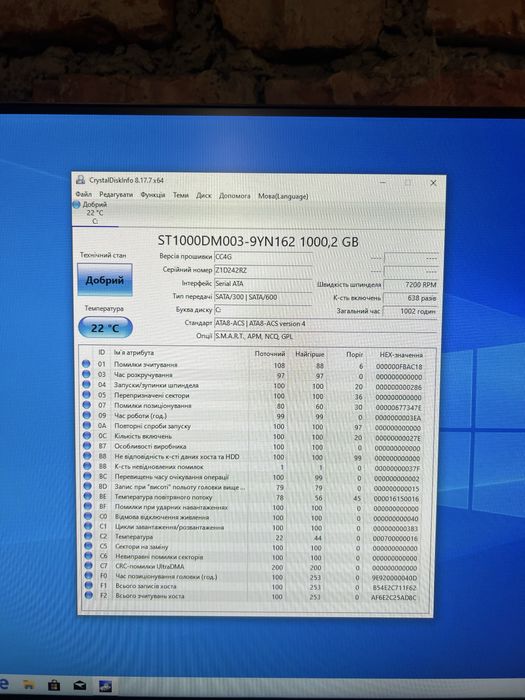This screenshot has height=700, width=525.
Task: Click the status icon of attribute 0C
Action: click(87, 436)
